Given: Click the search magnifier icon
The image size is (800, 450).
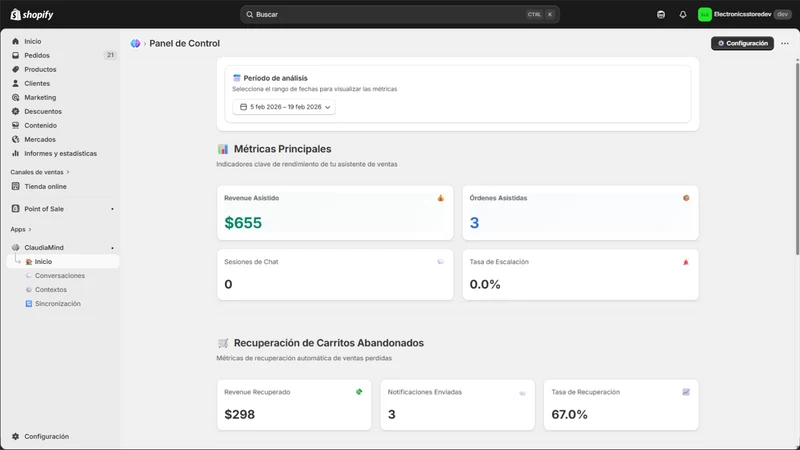Looking at the screenshot, I should 249,14.
